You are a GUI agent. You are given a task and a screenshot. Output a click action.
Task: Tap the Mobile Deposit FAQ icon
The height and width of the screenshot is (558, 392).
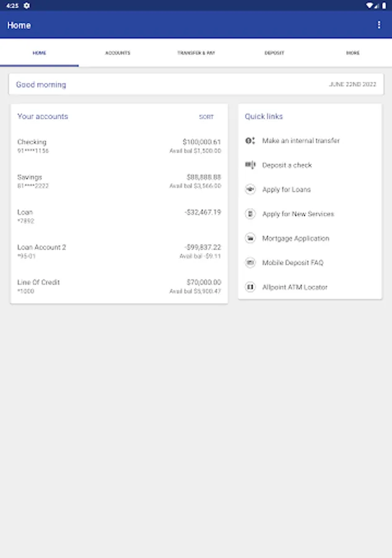tap(250, 263)
